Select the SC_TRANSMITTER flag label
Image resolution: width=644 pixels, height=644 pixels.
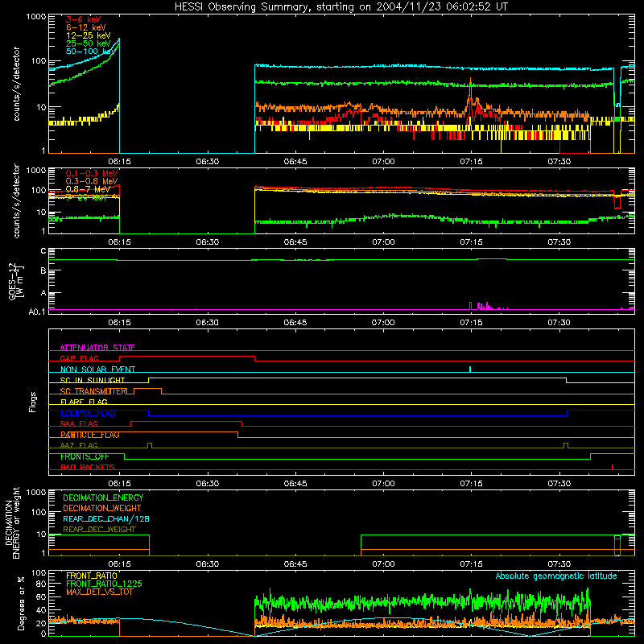[x=94, y=391]
